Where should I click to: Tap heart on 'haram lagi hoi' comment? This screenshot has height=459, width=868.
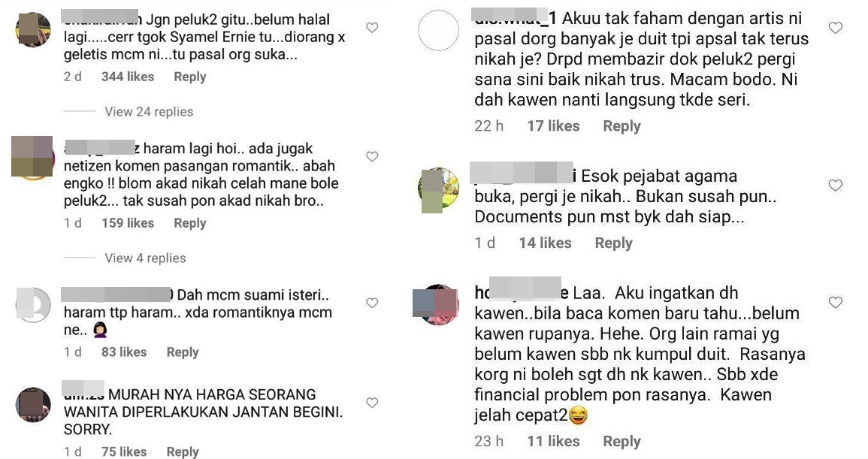click(x=372, y=157)
